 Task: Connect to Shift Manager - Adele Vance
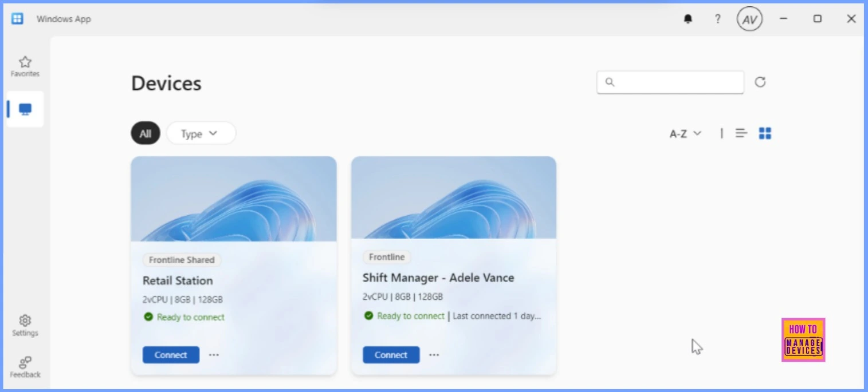tap(391, 355)
